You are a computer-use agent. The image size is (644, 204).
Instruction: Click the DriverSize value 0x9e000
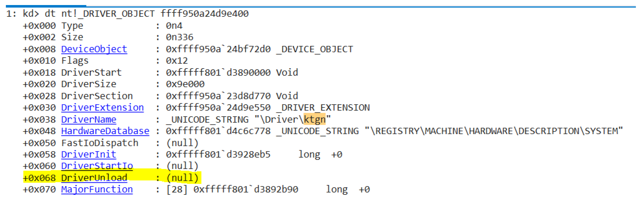[x=185, y=84]
